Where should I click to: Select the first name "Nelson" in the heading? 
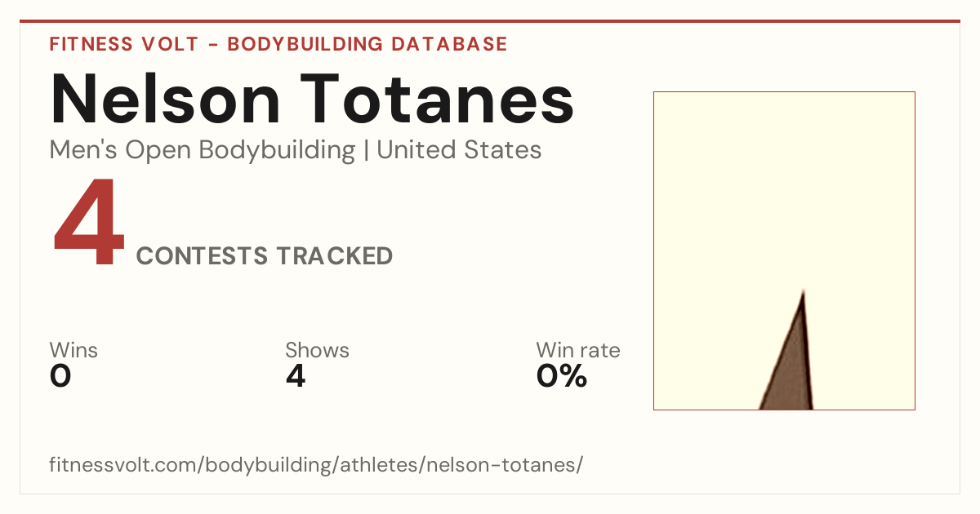coord(166,99)
